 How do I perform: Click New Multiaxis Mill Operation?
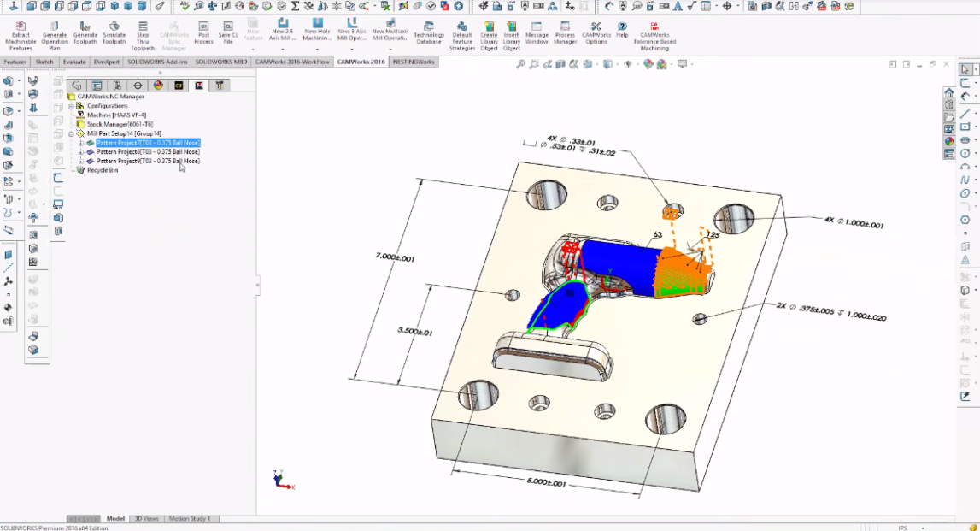pos(390,30)
